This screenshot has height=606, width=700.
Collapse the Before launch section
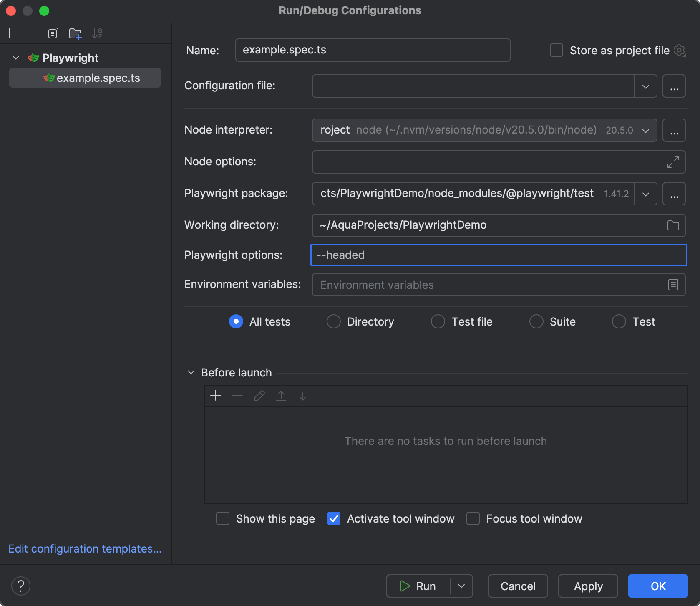pyautogui.click(x=191, y=372)
